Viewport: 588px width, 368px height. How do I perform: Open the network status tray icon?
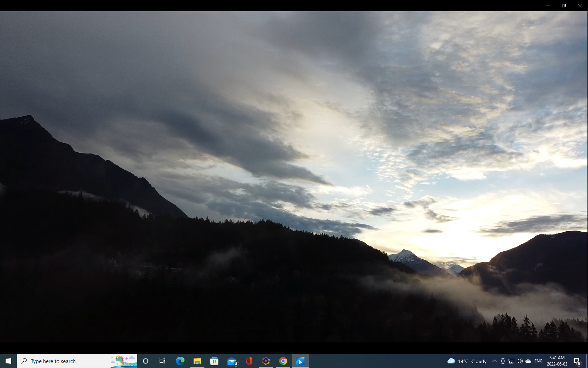point(511,361)
